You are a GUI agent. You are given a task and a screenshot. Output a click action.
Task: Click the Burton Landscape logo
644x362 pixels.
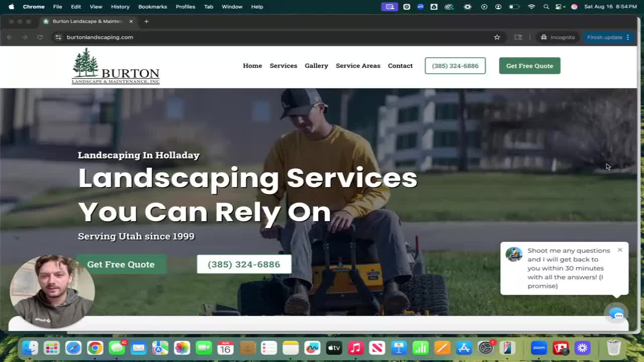[x=116, y=66]
